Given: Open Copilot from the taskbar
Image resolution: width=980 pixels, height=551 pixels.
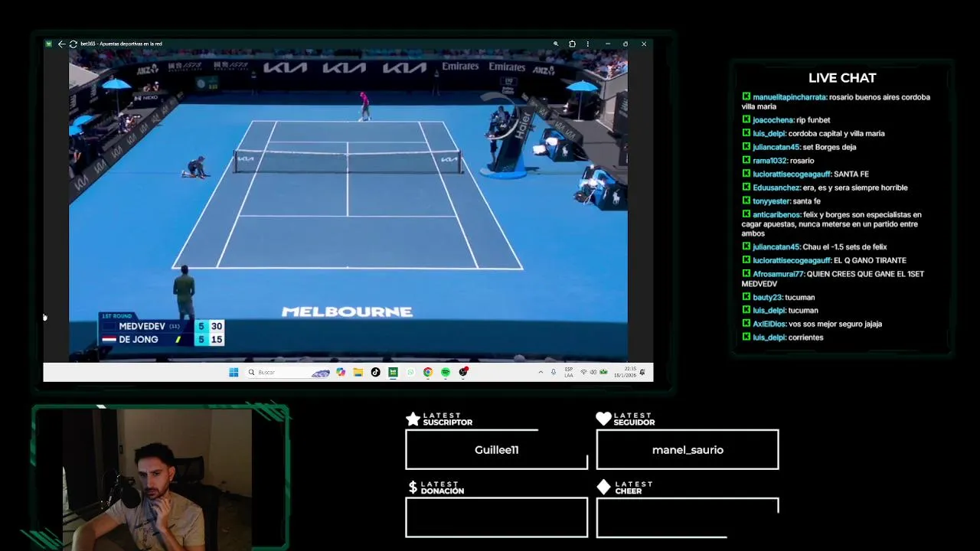Looking at the screenshot, I should pos(341,372).
